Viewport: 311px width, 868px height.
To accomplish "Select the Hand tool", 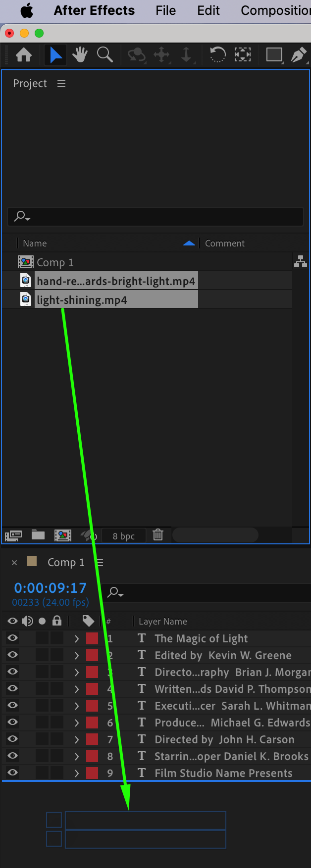I will tap(80, 55).
